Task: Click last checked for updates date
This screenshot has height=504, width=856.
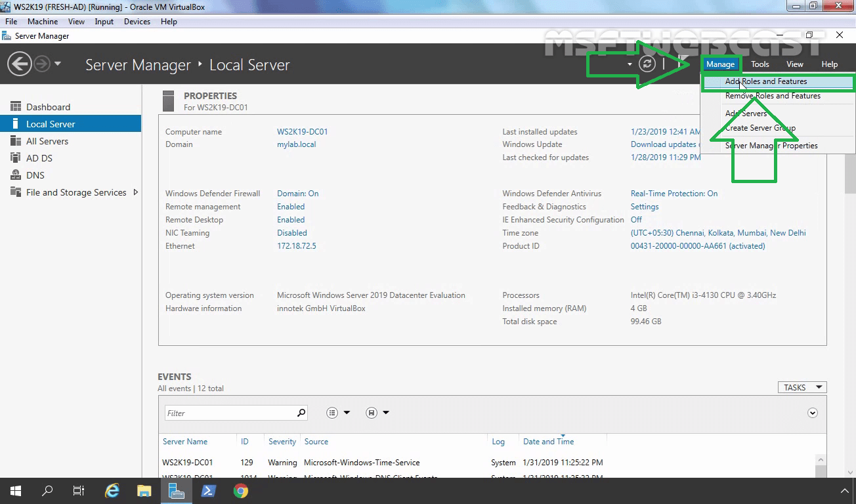Action: point(666,157)
